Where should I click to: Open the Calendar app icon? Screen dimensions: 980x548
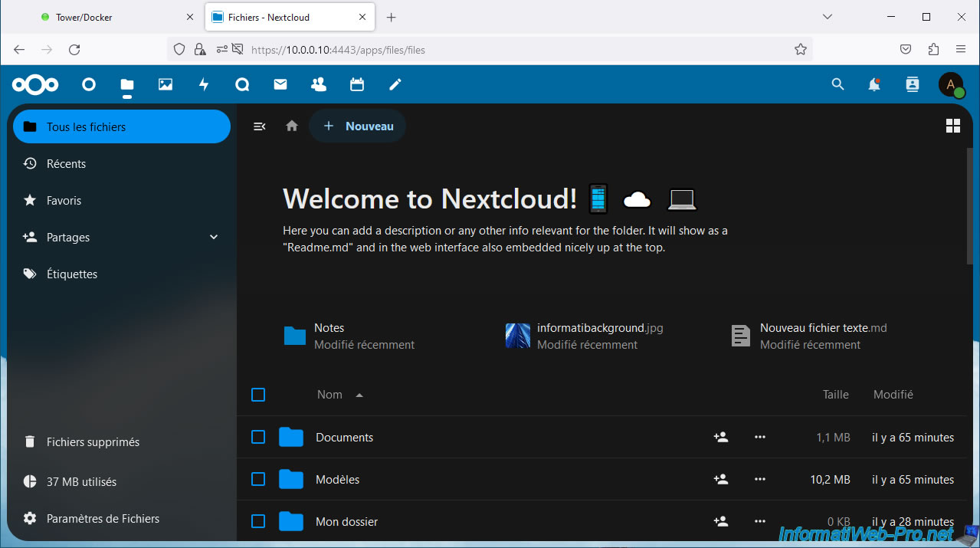pyautogui.click(x=357, y=84)
